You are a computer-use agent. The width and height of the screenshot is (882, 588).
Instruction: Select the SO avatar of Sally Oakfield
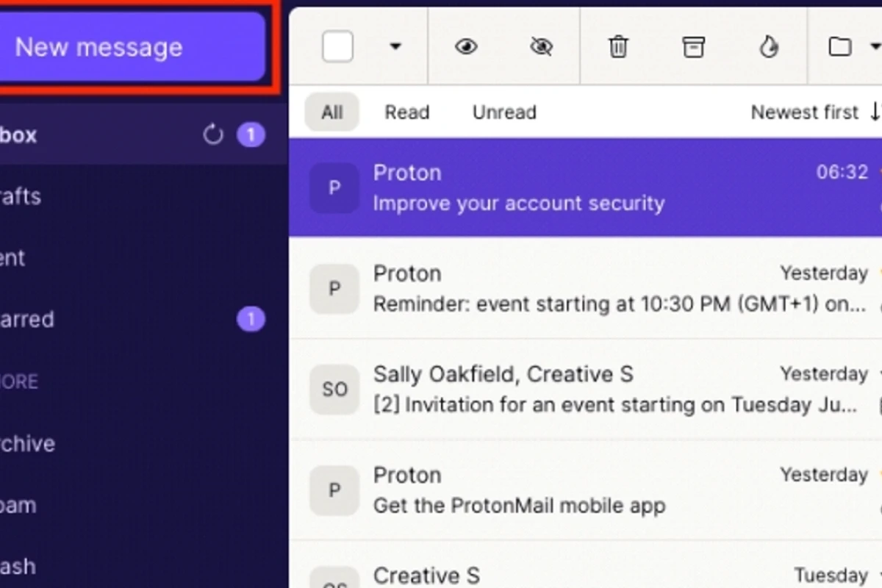tap(334, 390)
